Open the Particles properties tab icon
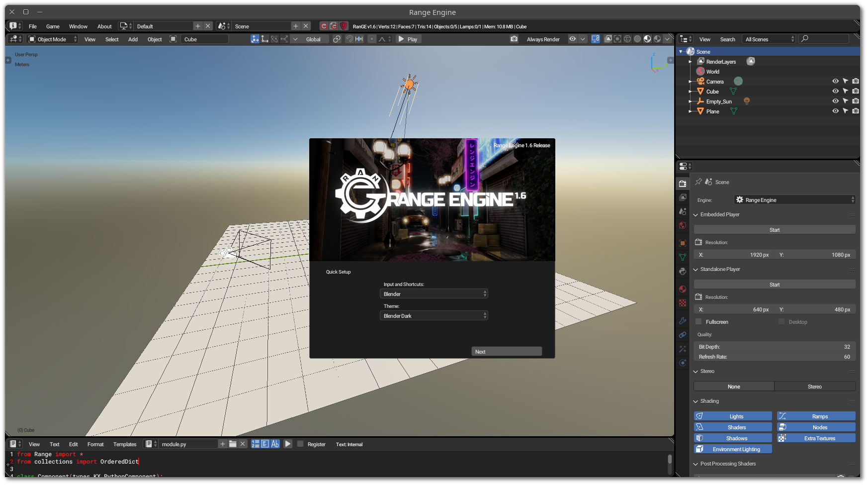 click(x=683, y=349)
